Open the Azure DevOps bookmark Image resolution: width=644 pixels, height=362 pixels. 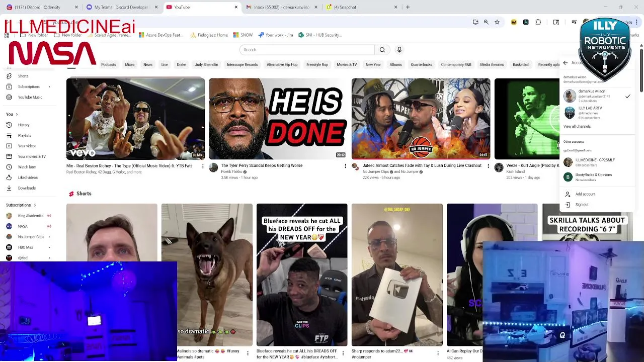coord(161,35)
